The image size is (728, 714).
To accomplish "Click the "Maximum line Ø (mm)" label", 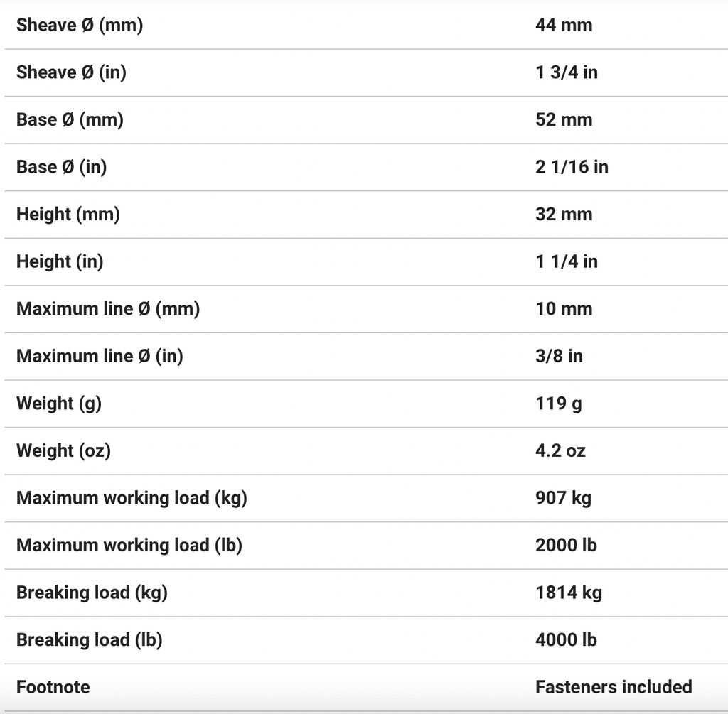I will click(x=108, y=309).
